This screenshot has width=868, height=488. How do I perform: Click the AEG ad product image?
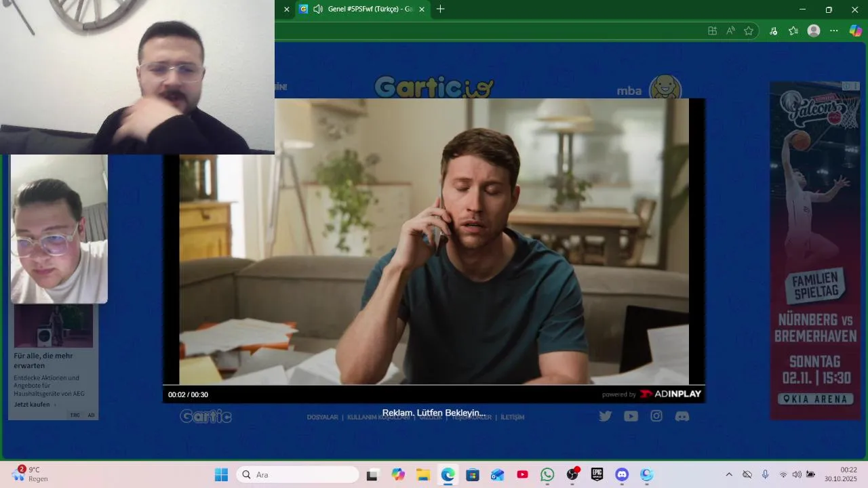pos(54,326)
